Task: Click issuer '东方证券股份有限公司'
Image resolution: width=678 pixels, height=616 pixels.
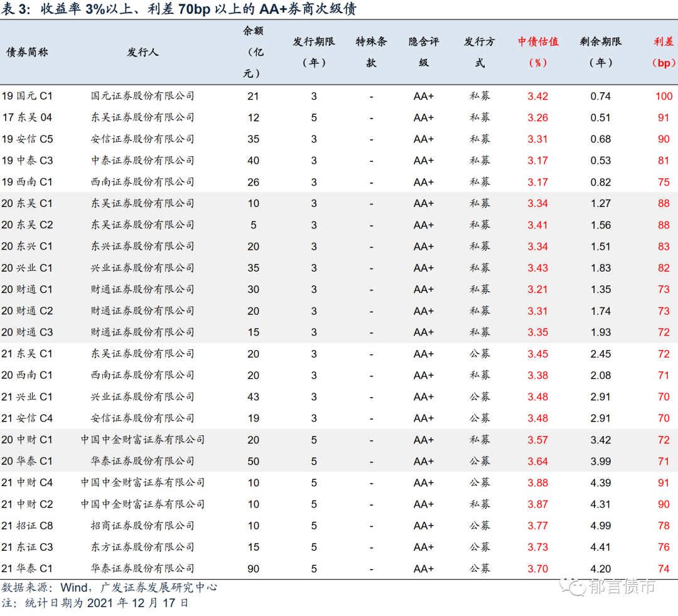Action: tap(143, 547)
